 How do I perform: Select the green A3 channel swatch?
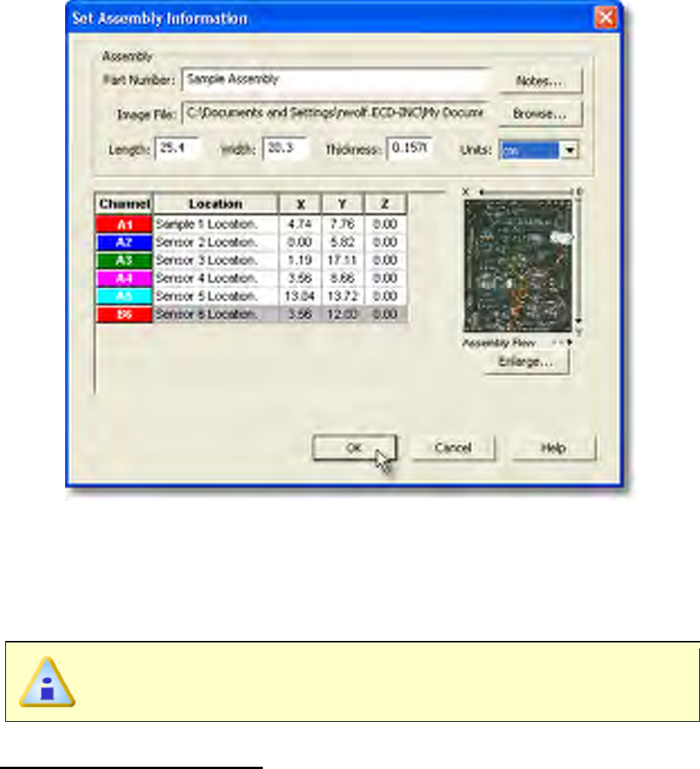[124, 261]
